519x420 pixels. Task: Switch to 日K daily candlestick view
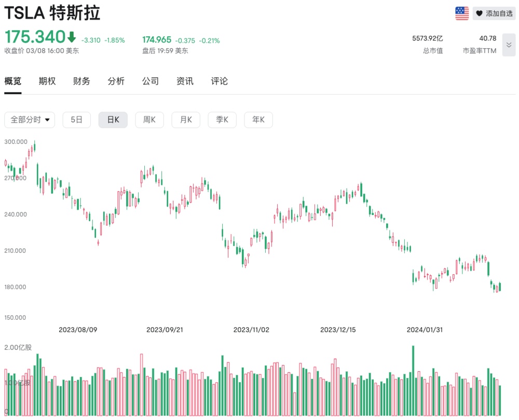click(x=113, y=120)
